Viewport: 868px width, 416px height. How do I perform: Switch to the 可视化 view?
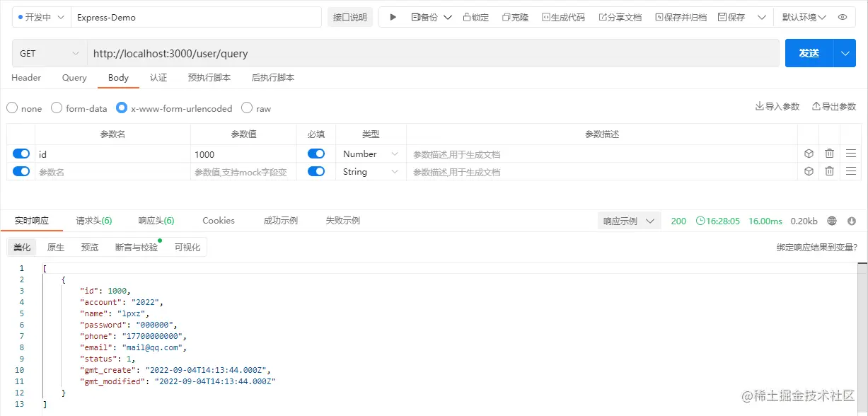coord(187,247)
